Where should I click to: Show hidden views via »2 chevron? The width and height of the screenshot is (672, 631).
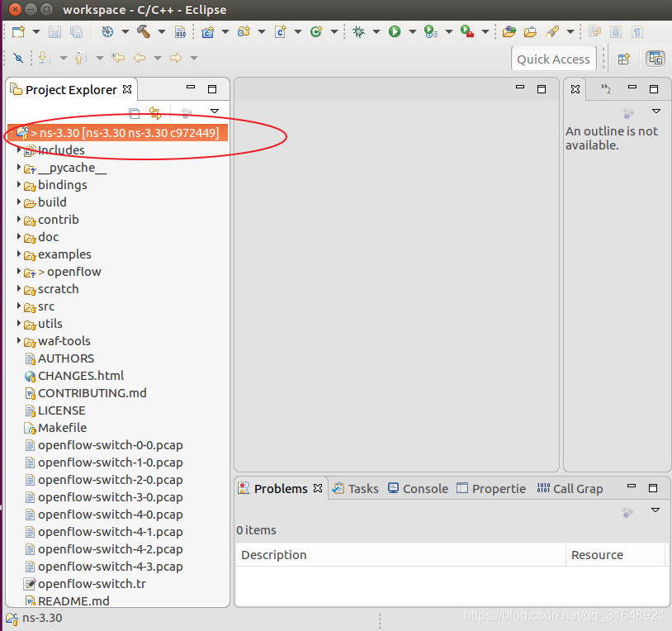click(x=606, y=88)
